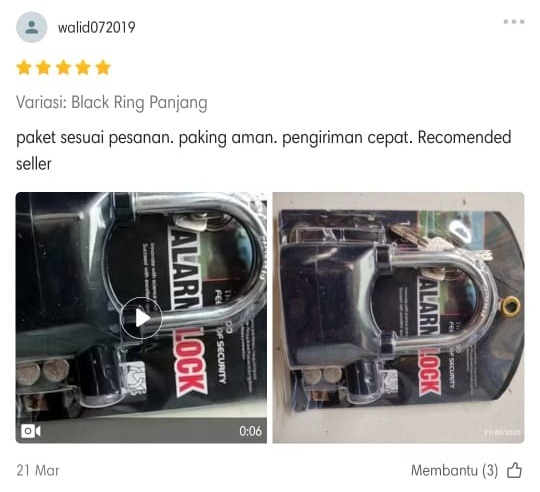Viewport: 540px width, 492px height.
Task: Click the third rating star
Action: coord(63,67)
